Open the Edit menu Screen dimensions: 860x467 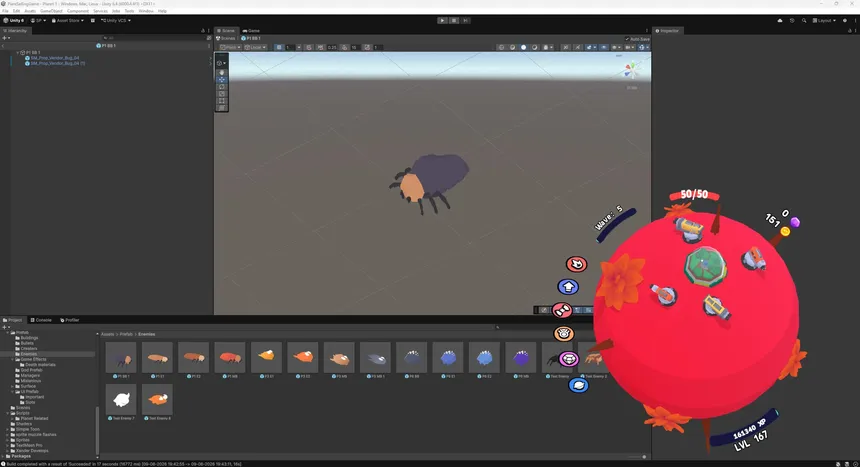tap(16, 11)
